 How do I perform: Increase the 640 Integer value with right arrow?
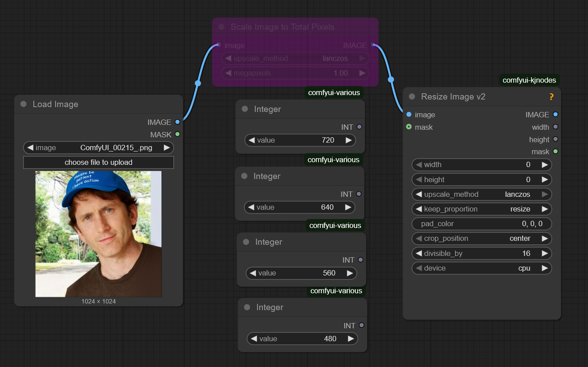point(348,207)
